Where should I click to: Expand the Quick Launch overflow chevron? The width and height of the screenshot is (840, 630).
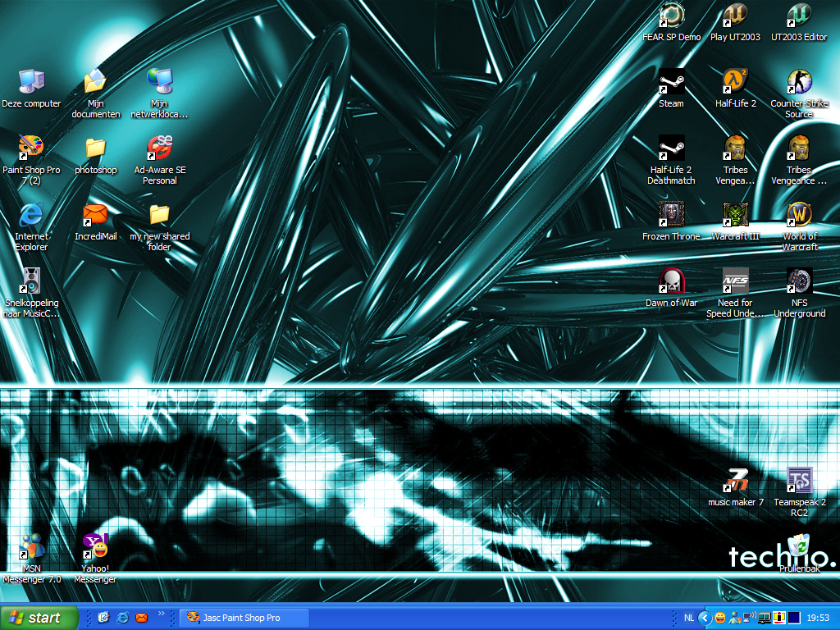(162, 614)
